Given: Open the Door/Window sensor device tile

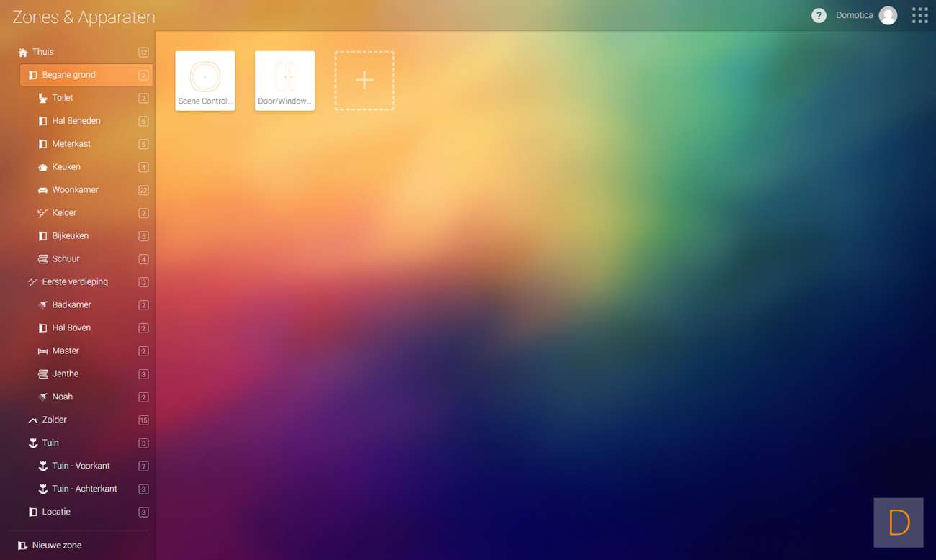Looking at the screenshot, I should click(x=284, y=81).
